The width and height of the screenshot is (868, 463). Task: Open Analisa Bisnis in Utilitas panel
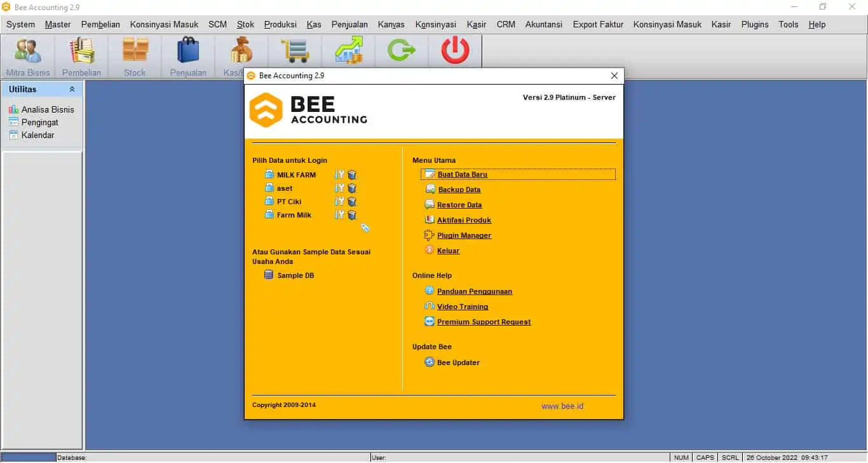tap(48, 109)
